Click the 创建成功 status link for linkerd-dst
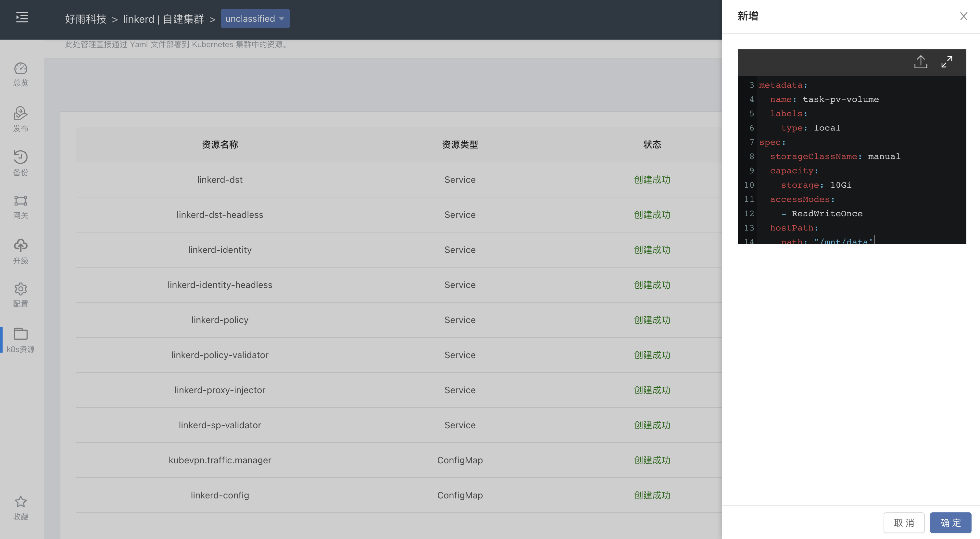Screen dimensions: 980x539 tap(652, 180)
